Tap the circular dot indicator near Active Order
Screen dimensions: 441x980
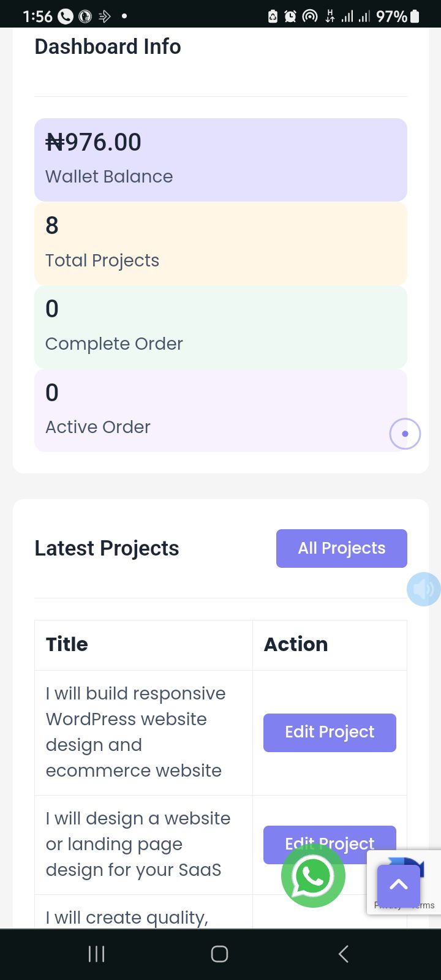pyautogui.click(x=405, y=434)
